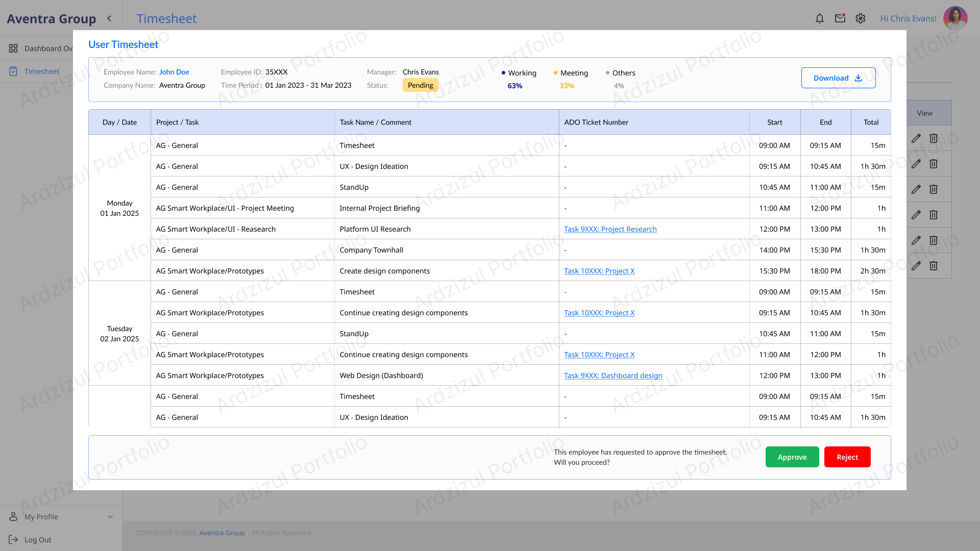980x551 pixels.
Task: Click the sixth row edit pencil icon behind dialog
Action: pyautogui.click(x=916, y=266)
